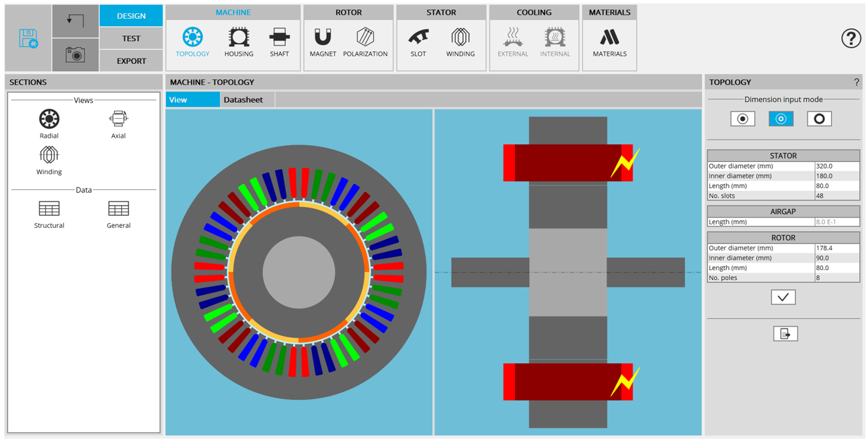The image size is (868, 442).
Task: Select the stator Slot tool
Action: click(x=418, y=42)
